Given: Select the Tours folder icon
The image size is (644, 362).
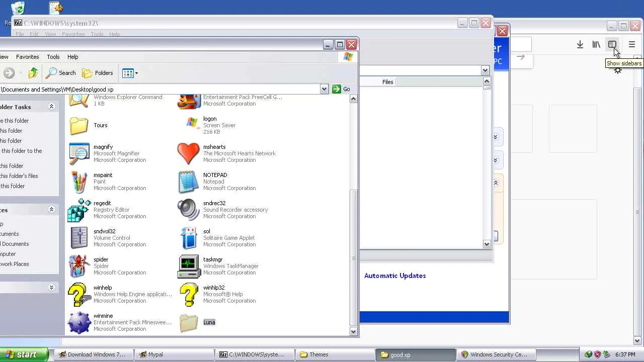Looking at the screenshot, I should (79, 126).
